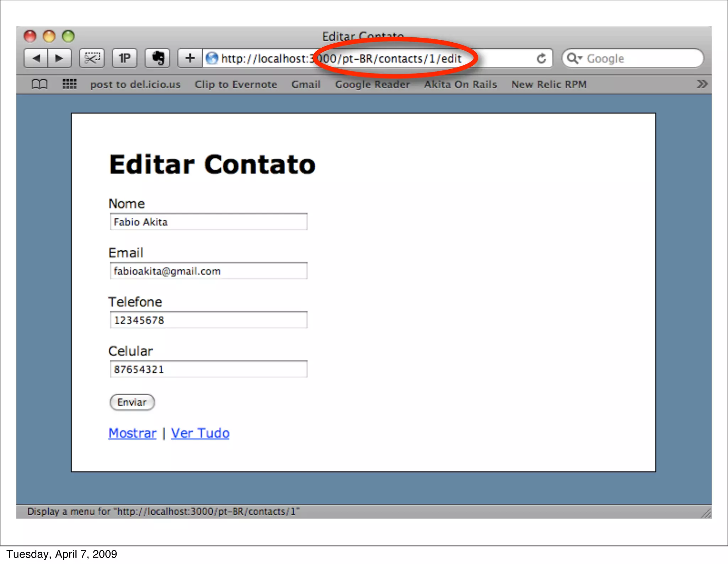Open the 1Password toolbar button
Viewport: 728px width, 564px height.
124,58
